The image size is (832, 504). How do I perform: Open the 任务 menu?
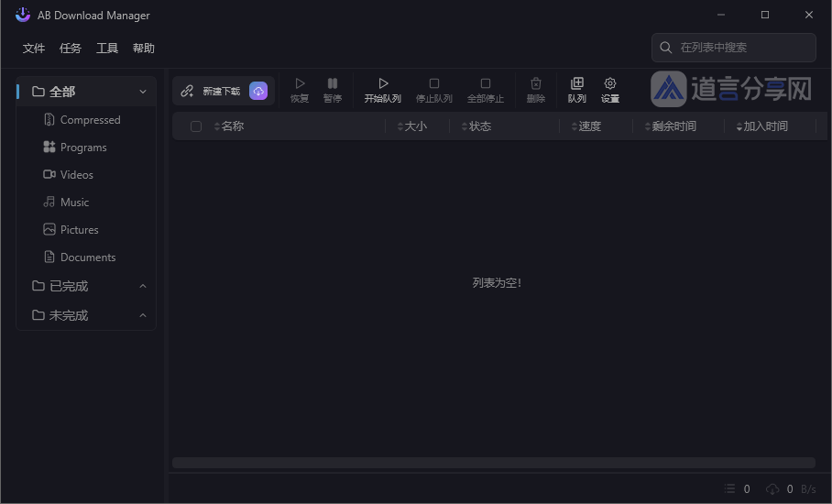pyautogui.click(x=70, y=49)
